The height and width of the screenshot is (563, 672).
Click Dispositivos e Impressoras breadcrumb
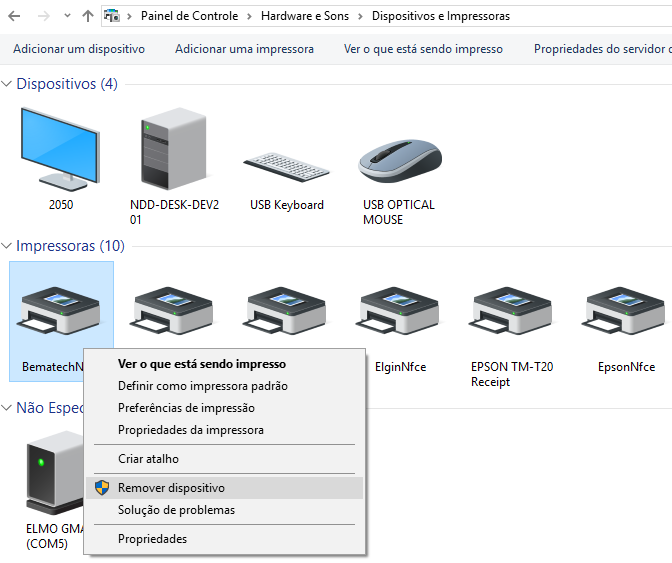pos(441,16)
